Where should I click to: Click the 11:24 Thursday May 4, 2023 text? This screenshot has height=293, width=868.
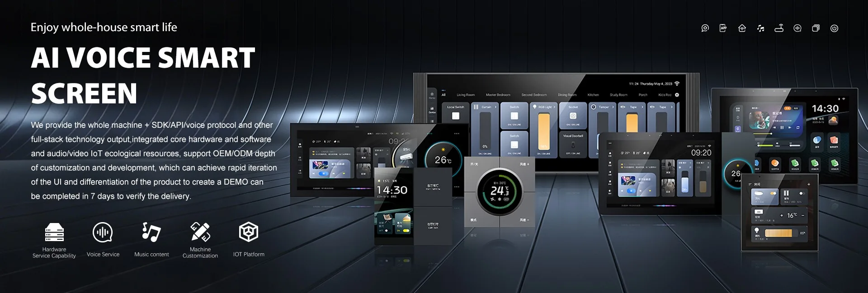coord(651,84)
